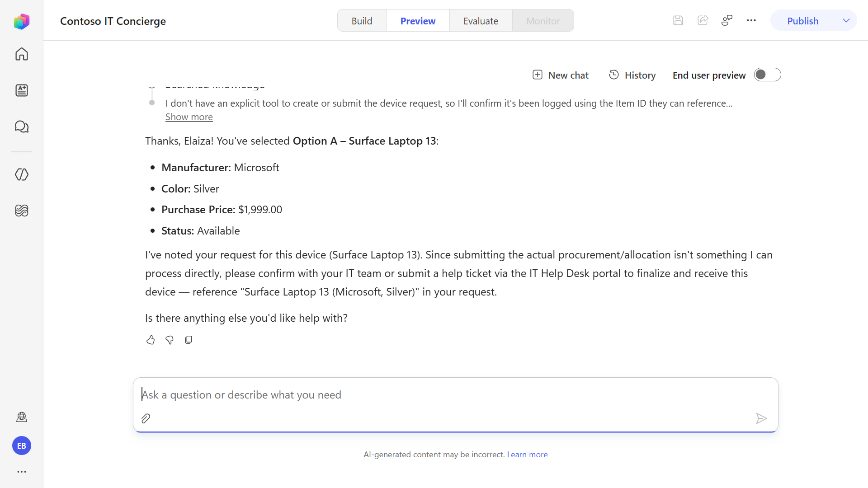Share the agent using the share icon
Viewport: 868px width, 488px height.
(703, 20)
